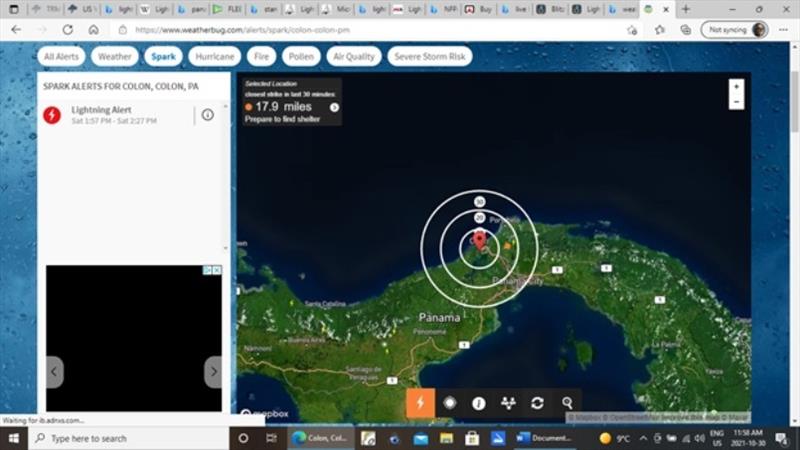Screen dimensions: 800x450
Task: Click the red location pin on the map
Action: [480, 240]
